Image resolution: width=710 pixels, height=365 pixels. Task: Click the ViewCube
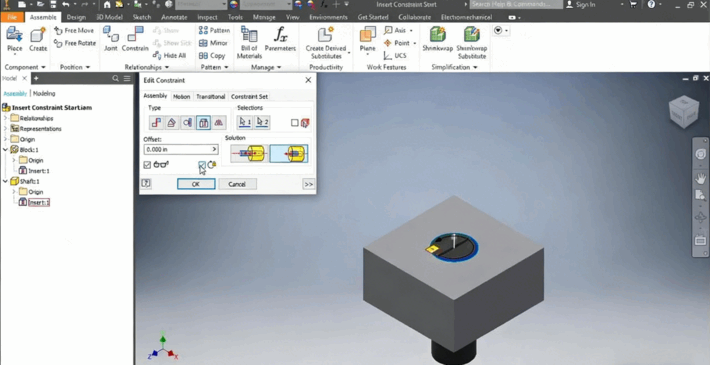click(x=683, y=112)
